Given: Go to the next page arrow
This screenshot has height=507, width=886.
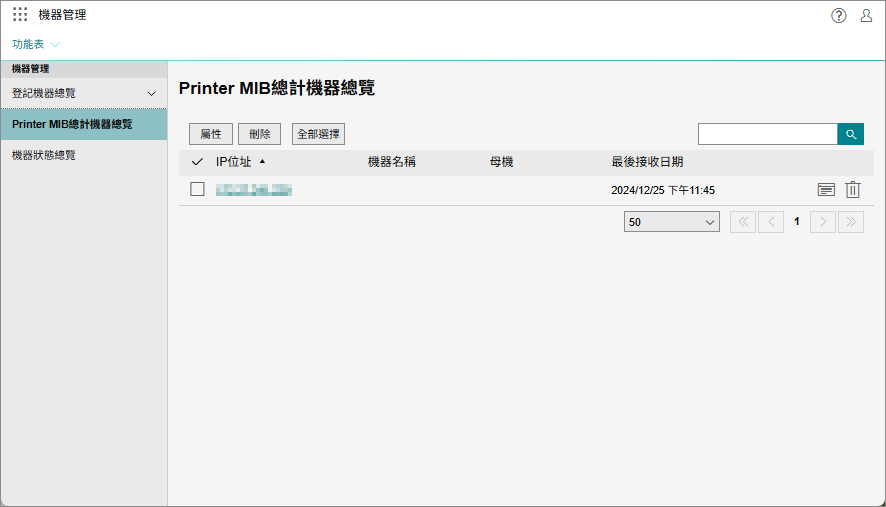Looking at the screenshot, I should pos(823,222).
